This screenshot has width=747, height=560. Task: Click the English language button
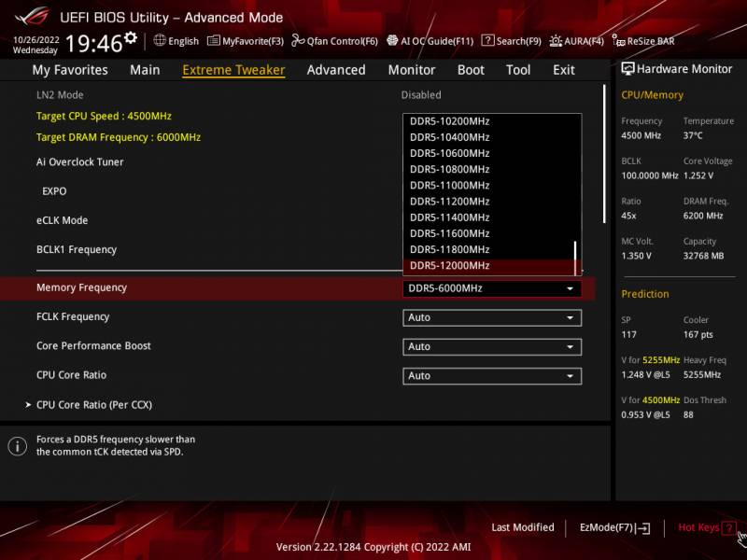coord(176,41)
